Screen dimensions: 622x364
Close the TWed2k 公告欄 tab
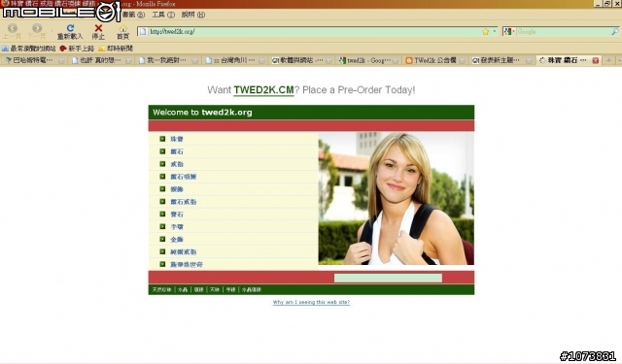pos(463,60)
